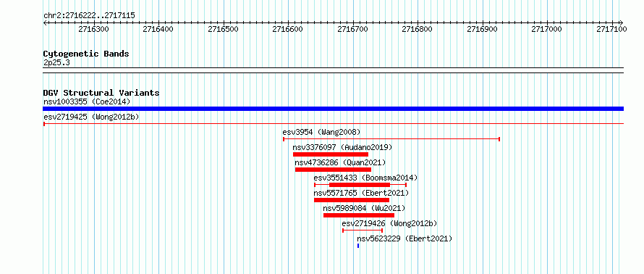Click the 2716700 ruler tick label

pos(352,29)
